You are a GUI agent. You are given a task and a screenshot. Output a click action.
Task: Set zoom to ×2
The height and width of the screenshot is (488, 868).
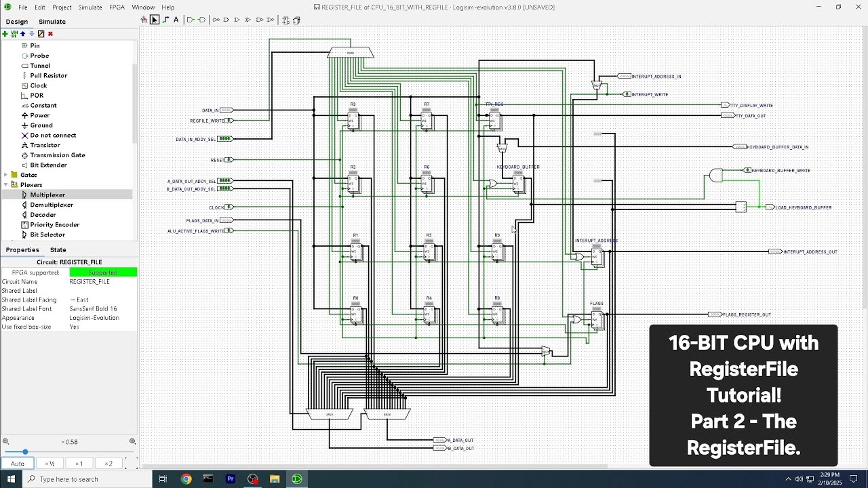click(108, 464)
